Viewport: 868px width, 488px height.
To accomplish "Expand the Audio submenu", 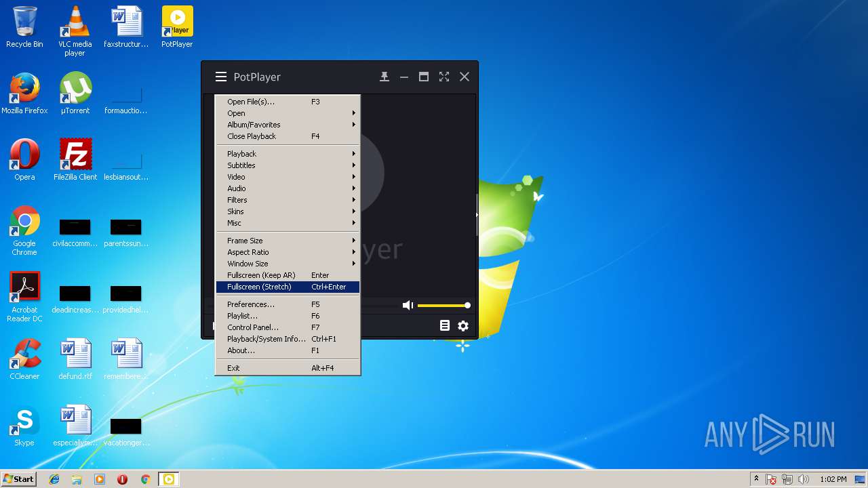I will (x=288, y=188).
